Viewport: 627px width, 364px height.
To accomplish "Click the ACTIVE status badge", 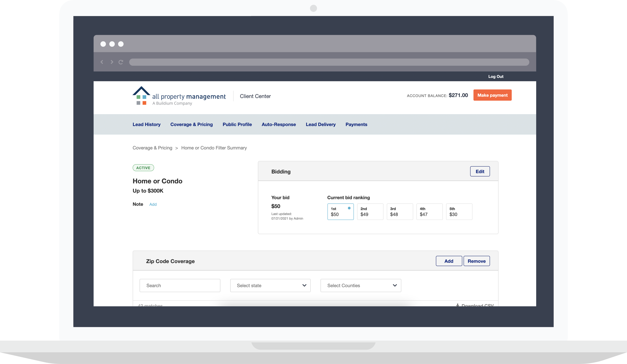I will click(143, 168).
